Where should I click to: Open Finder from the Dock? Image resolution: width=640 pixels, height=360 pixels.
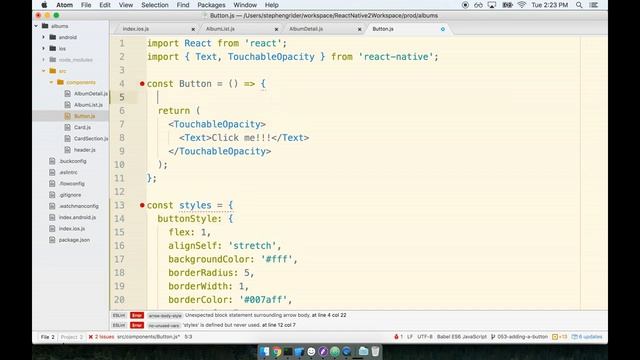[264, 351]
